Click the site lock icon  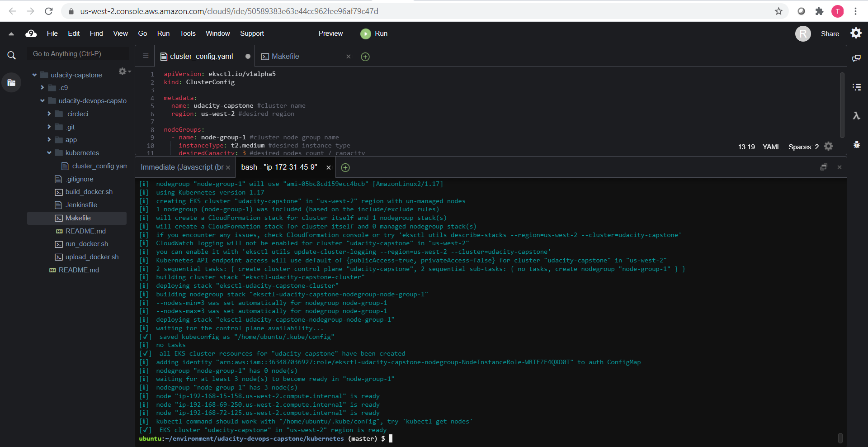71,11
